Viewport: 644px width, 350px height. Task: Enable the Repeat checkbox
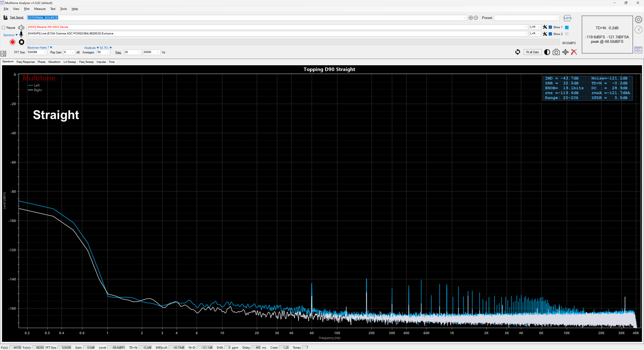coord(4,28)
